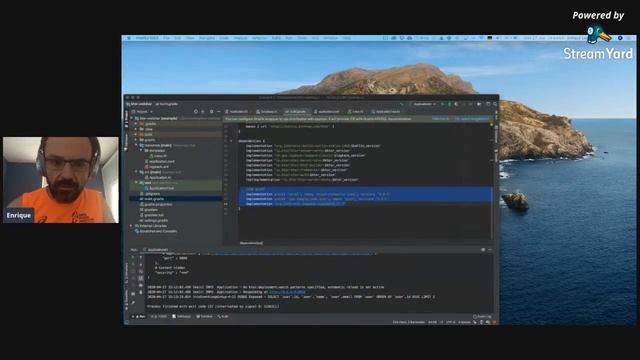Rerun the application in Run panel
The height and width of the screenshot is (360, 640).
pos(133,258)
